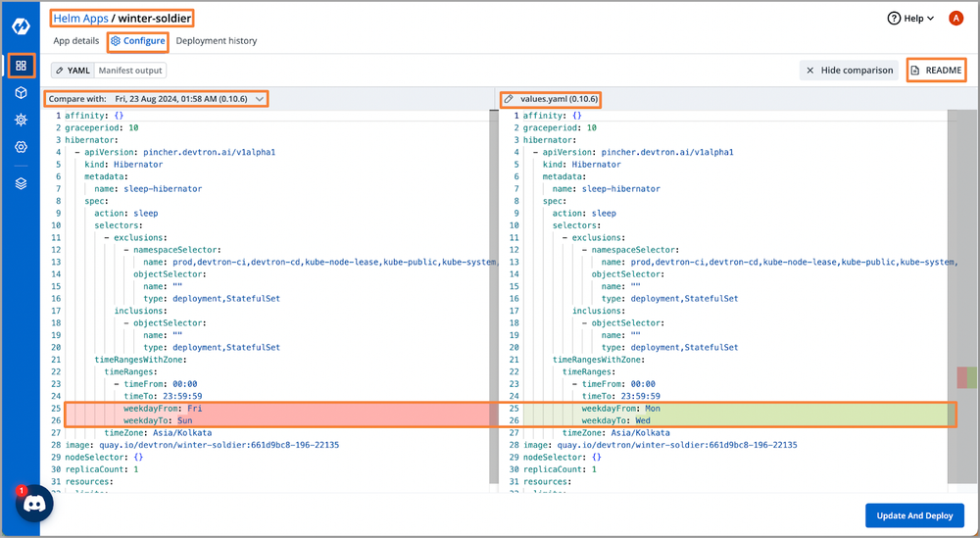980x538 pixels.
Task: Click the Help question mark icon
Action: [894, 18]
